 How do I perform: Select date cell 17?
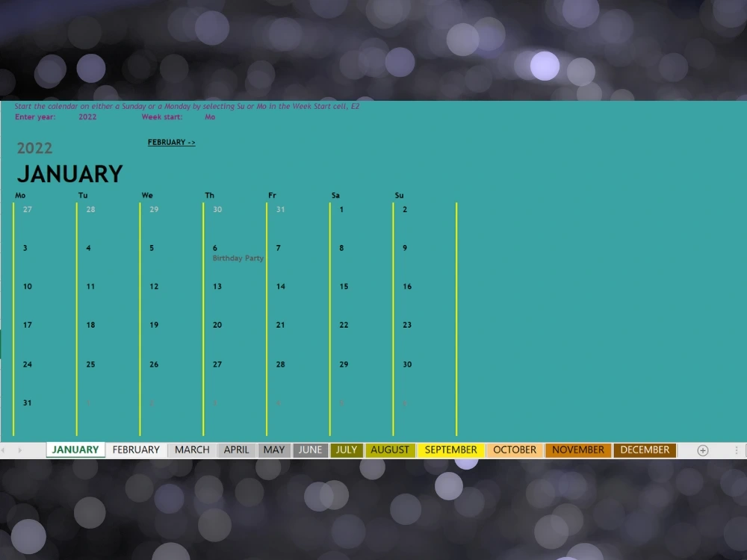pos(28,325)
